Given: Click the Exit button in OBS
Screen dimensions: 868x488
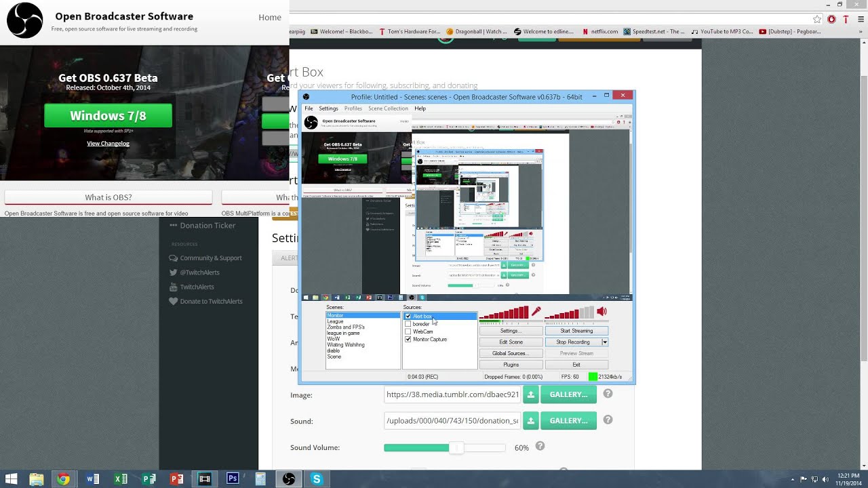Looking at the screenshot, I should point(576,365).
